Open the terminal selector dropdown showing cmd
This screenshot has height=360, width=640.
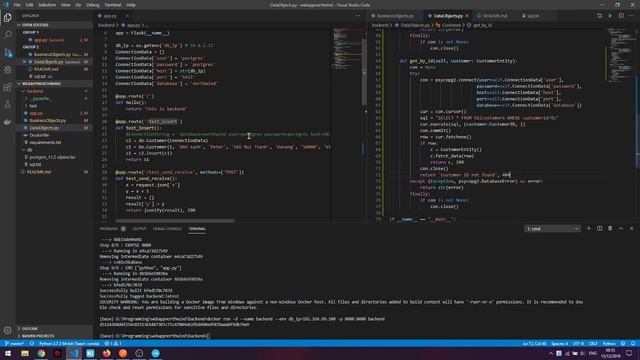[x=552, y=229]
